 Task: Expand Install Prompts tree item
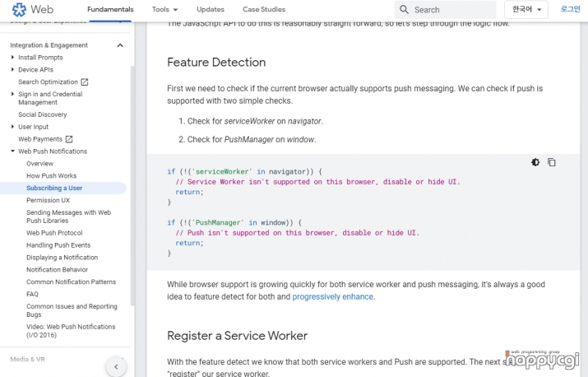pos(13,58)
